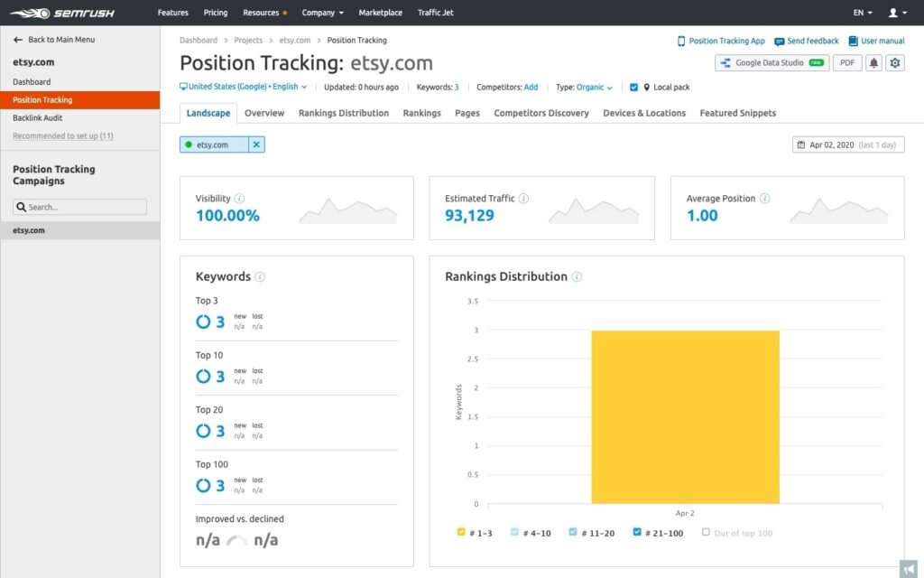Open the Devices & Locations tab

[x=644, y=113]
